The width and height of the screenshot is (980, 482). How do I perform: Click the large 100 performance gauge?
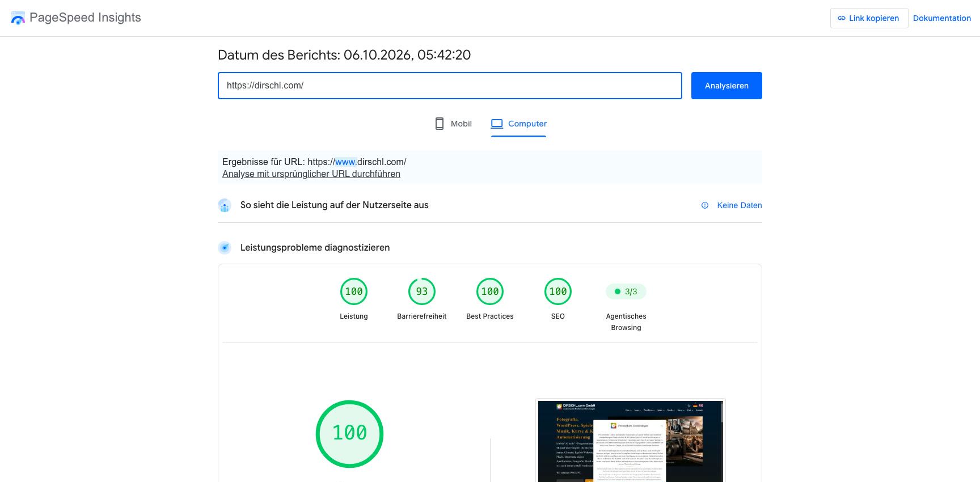[349, 434]
